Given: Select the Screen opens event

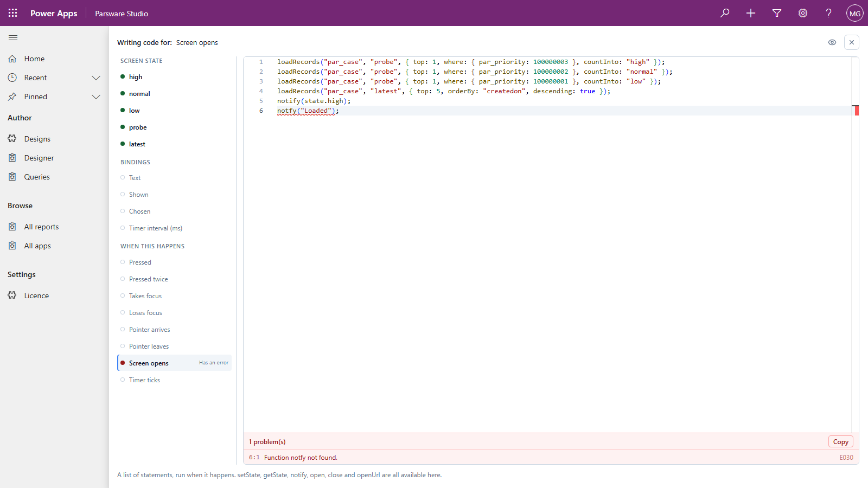Looking at the screenshot, I should coord(175,363).
